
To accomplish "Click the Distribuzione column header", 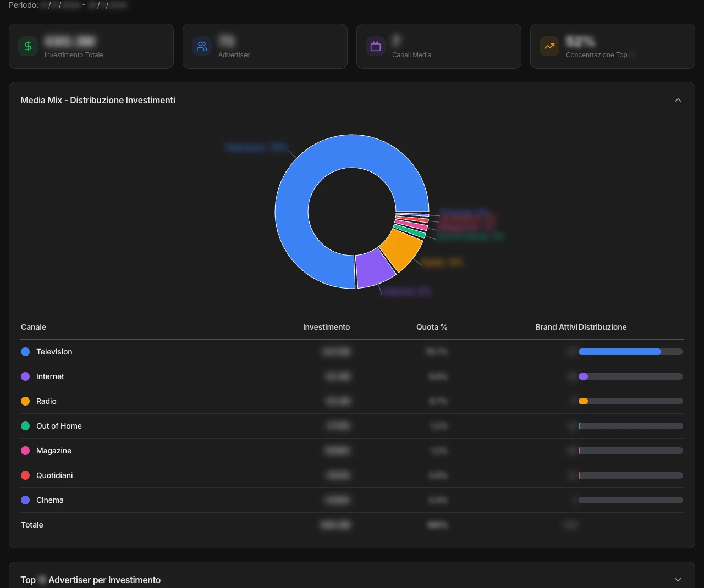I will click(x=603, y=327).
